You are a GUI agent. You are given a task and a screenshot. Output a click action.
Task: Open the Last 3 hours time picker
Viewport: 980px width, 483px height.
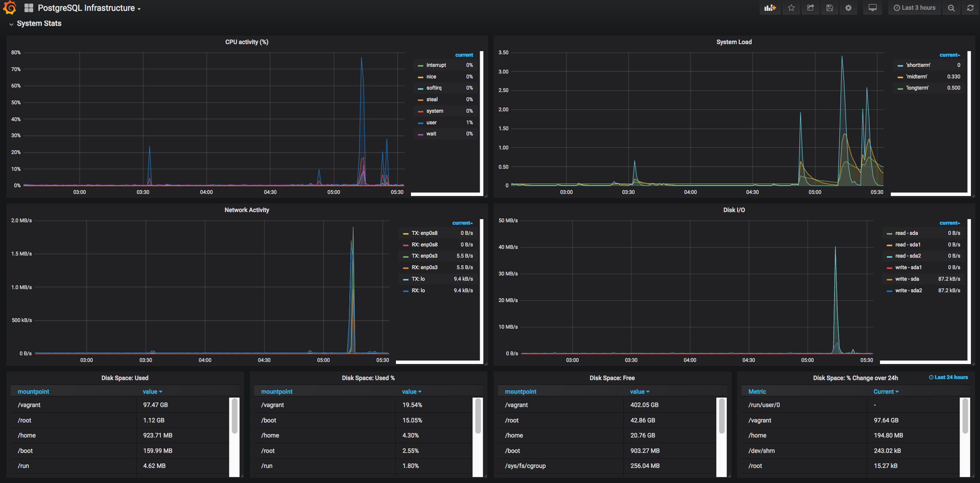[914, 8]
